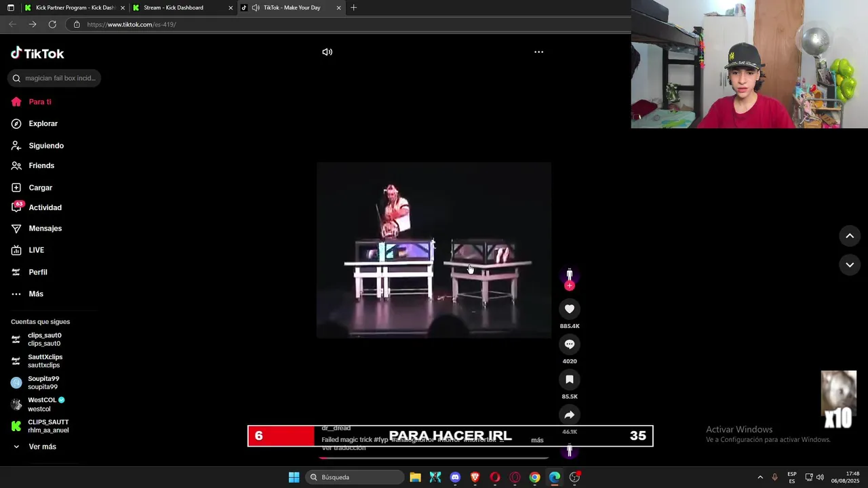This screenshot has width=868, height=488.
Task: Save video with bookmark icon
Action: point(570,380)
